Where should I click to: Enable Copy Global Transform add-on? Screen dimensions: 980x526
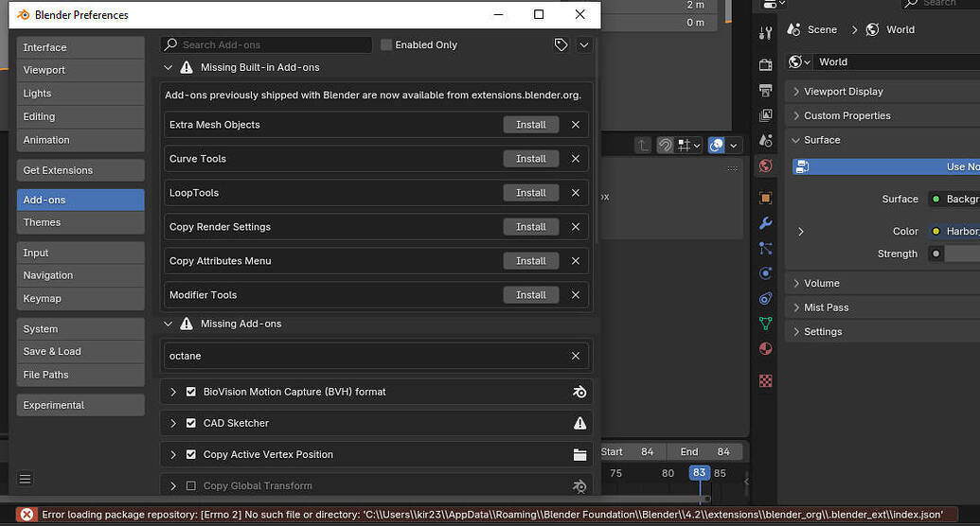pos(191,486)
